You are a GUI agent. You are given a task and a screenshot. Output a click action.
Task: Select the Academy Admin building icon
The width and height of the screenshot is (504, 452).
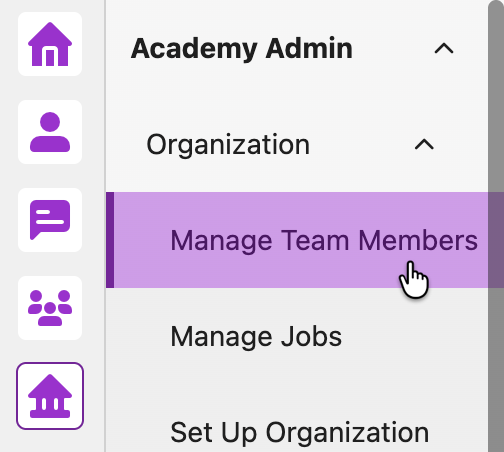tap(50, 396)
